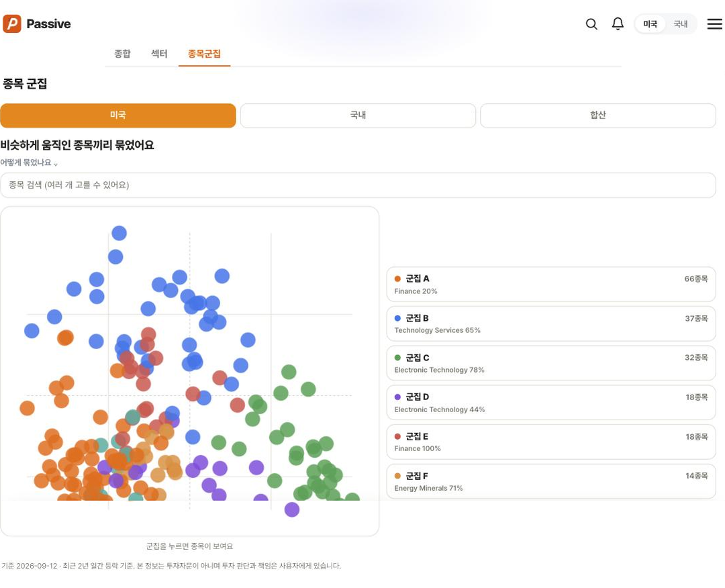The image size is (725, 588).
Task: Expand the 어떻게 묶었나요 explanation
Action: tap(29, 162)
